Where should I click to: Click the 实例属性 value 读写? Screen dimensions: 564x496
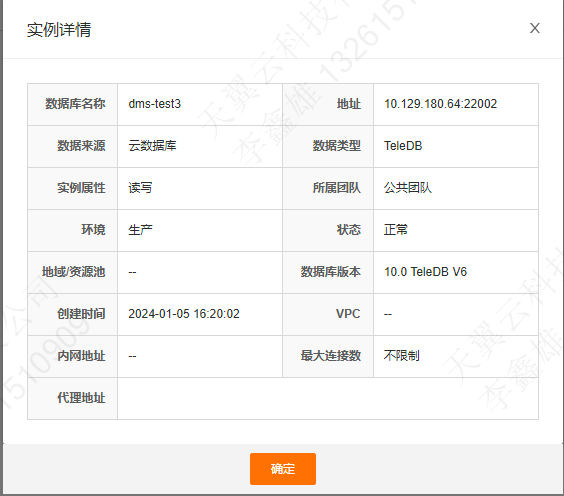pos(140,188)
